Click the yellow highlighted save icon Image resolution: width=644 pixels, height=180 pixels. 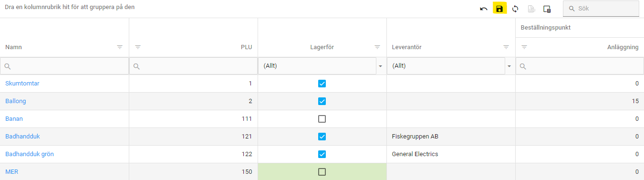click(x=499, y=9)
